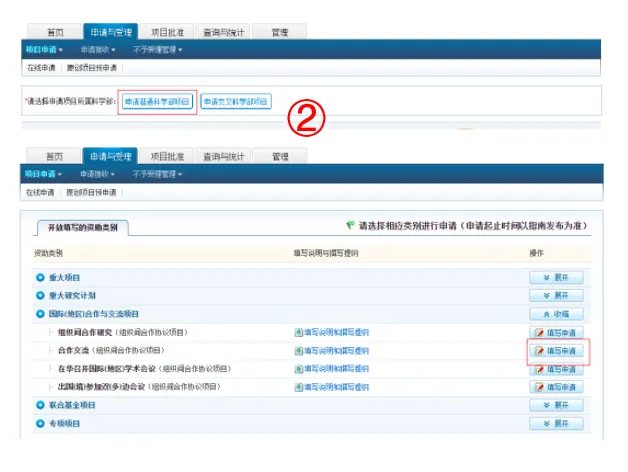Image resolution: width=628 pixels, height=472 pixels.
Task: Click 合作交流 row text
Action: [111, 351]
